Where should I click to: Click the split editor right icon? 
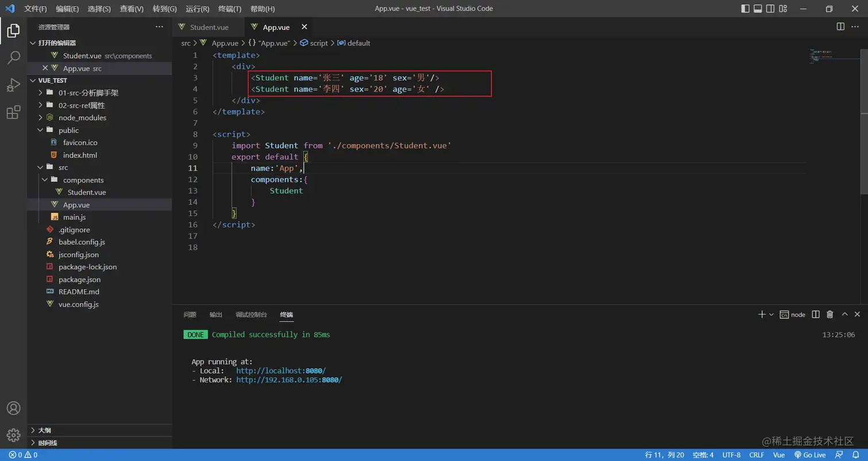click(840, 26)
